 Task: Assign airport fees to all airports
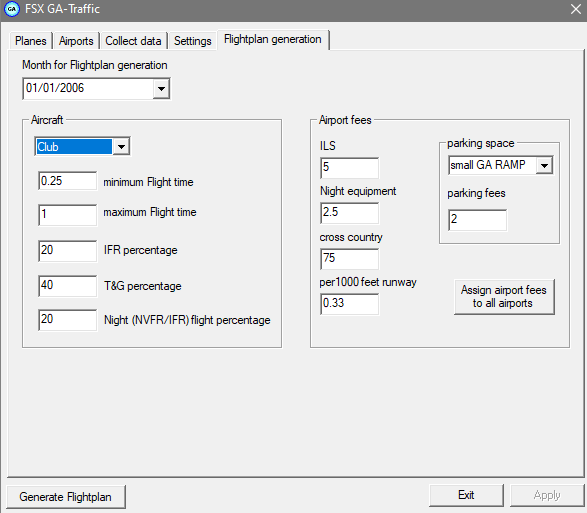(x=504, y=297)
